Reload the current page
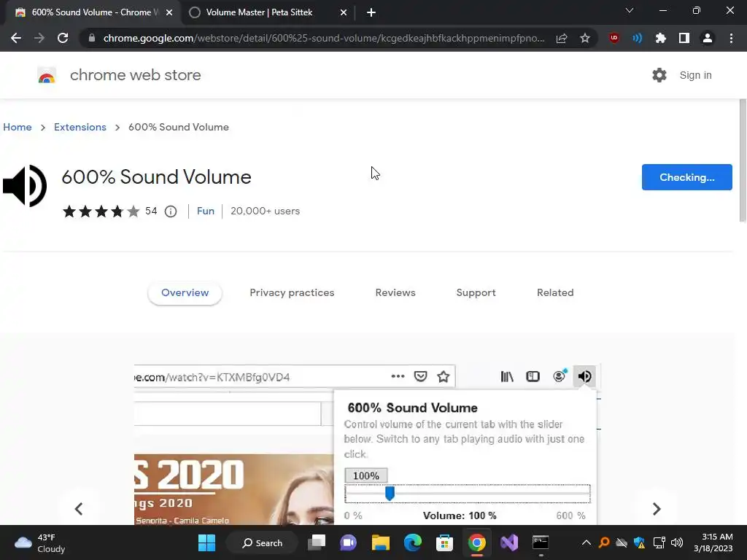 point(63,38)
